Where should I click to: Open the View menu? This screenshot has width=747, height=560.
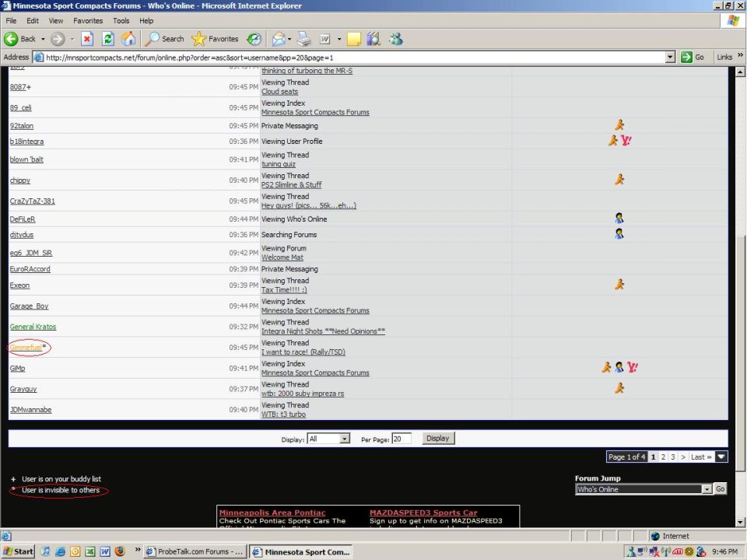(56, 20)
